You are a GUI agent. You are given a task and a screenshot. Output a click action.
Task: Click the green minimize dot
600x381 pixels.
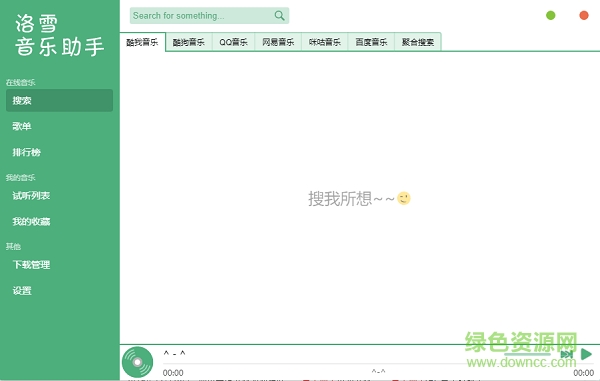(551, 15)
